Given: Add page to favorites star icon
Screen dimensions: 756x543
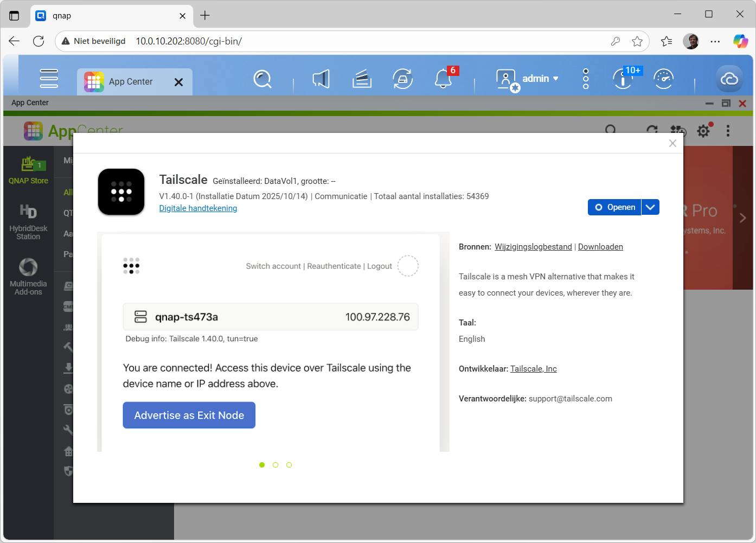Looking at the screenshot, I should 637,41.
